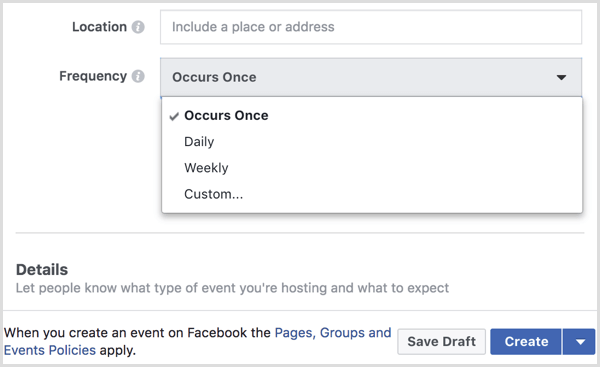Click the info icon beside Location
The image size is (600, 367).
(x=138, y=27)
